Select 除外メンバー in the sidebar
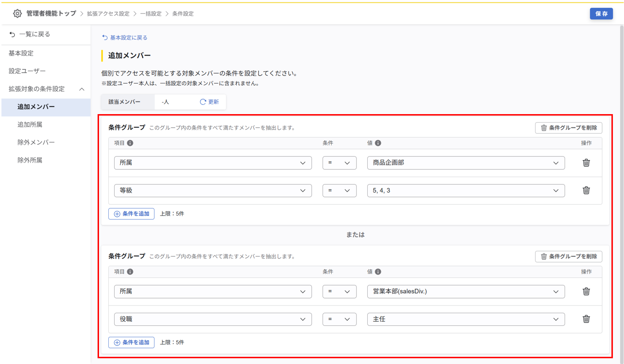The image size is (624, 364). [36, 142]
